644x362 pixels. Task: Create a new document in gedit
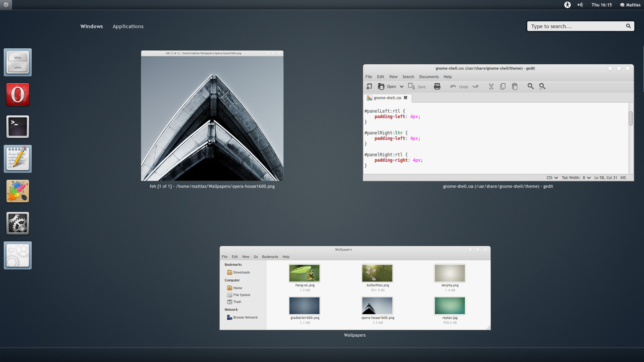coord(369,86)
